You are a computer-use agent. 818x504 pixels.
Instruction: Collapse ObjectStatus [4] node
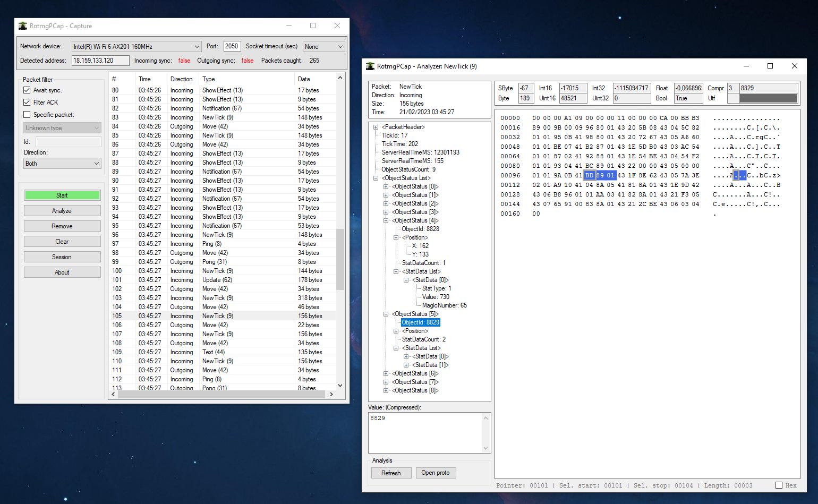(386, 220)
